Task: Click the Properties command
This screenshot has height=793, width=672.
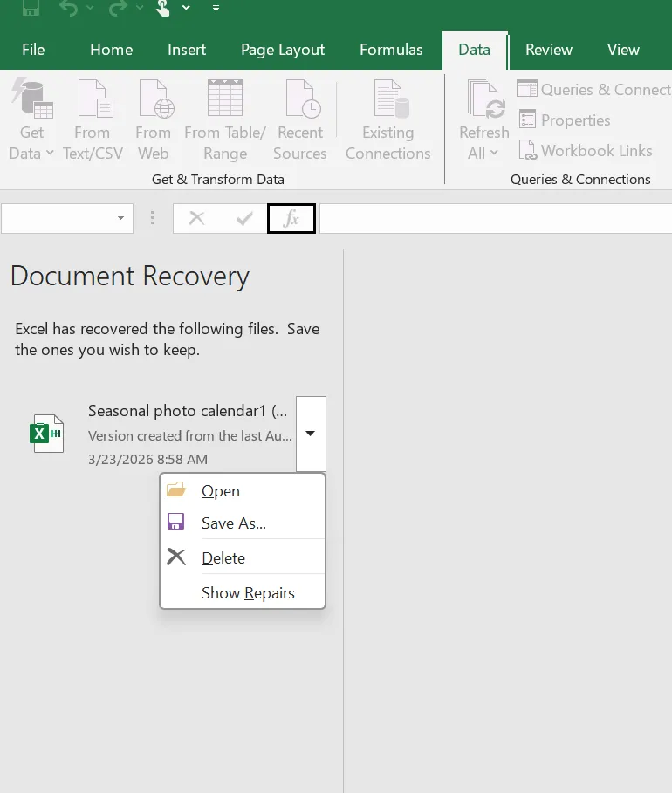Action: click(x=564, y=120)
